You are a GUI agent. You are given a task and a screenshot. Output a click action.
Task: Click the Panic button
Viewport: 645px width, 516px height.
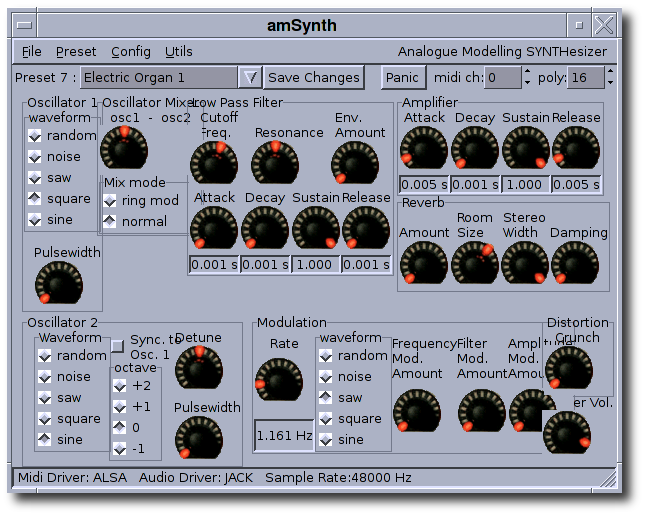402,77
